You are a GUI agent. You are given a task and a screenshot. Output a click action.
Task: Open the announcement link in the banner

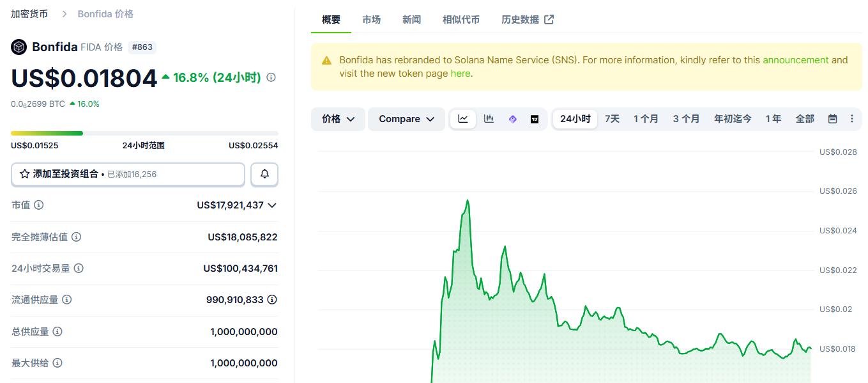pyautogui.click(x=795, y=59)
